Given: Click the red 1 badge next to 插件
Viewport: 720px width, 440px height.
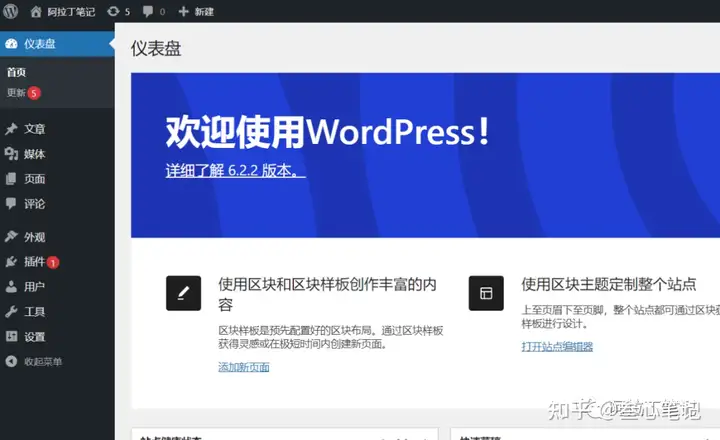Looking at the screenshot, I should [53, 263].
